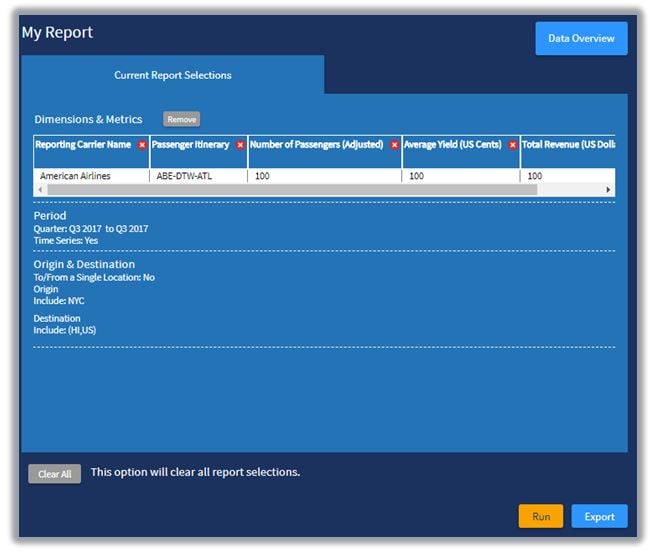Export the report
656x553 pixels.
(x=599, y=516)
